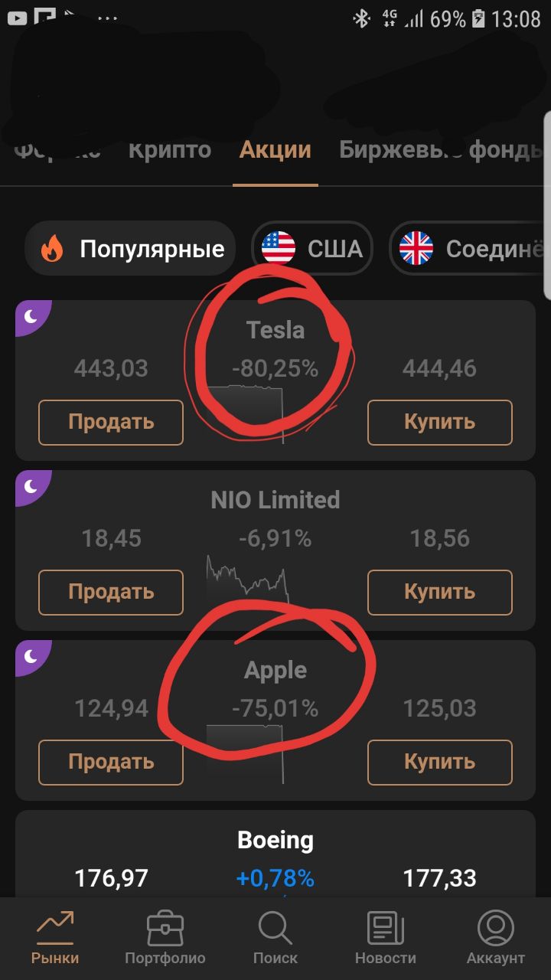Tap Купить on the Apple card
The image size is (551, 980).
440,762
